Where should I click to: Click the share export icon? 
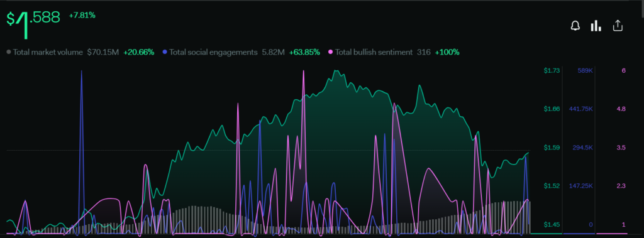pyautogui.click(x=618, y=26)
